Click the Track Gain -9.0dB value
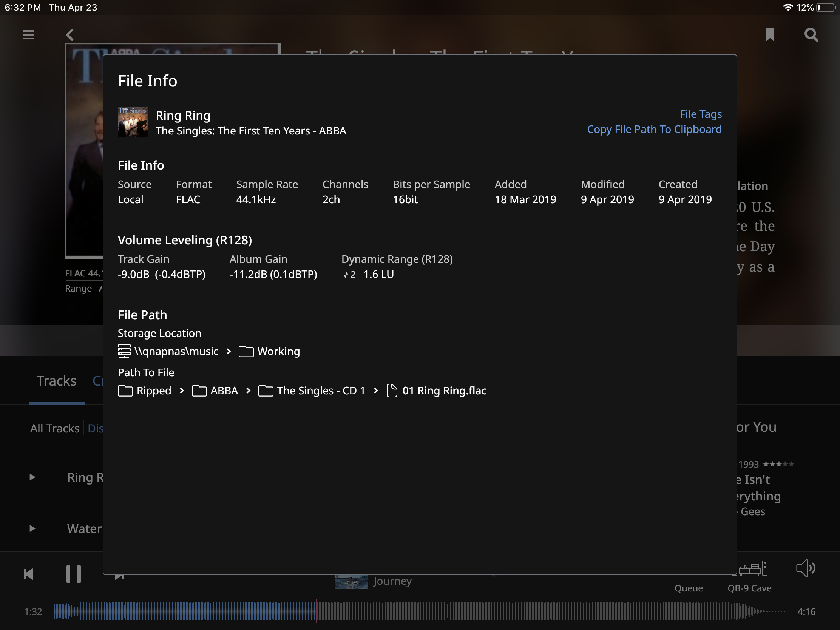The image size is (840, 630). (161, 274)
